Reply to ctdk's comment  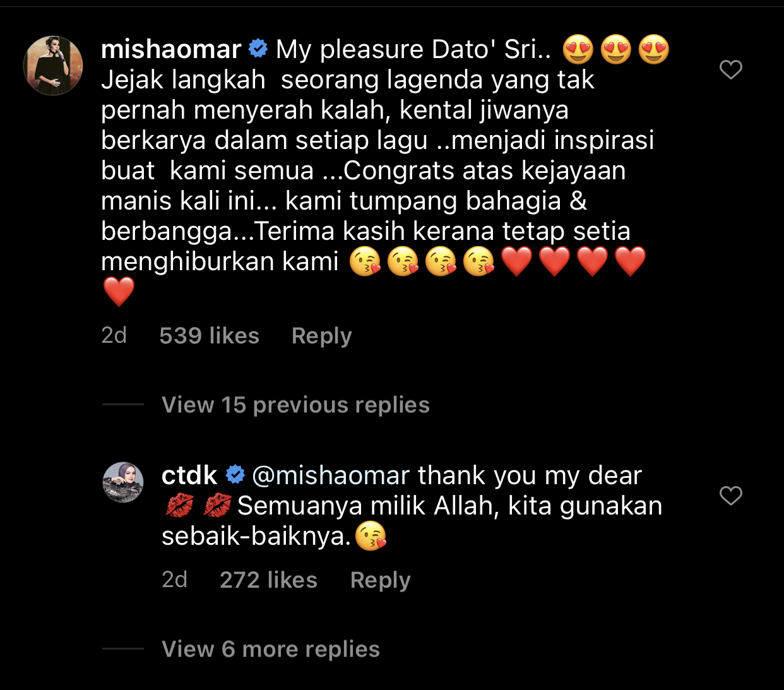coord(381,580)
